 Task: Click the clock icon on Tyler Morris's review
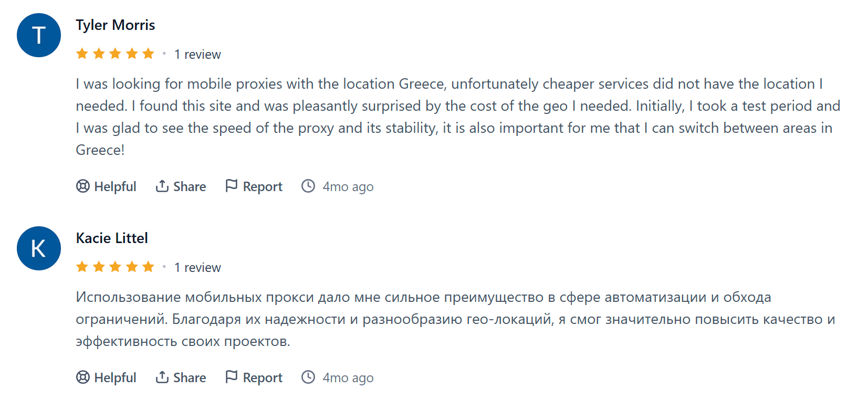coord(308,186)
